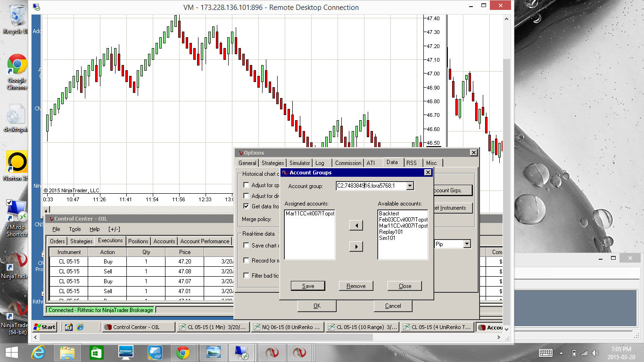Click the remote desktop Start button
The image size is (644, 362).
45,327
